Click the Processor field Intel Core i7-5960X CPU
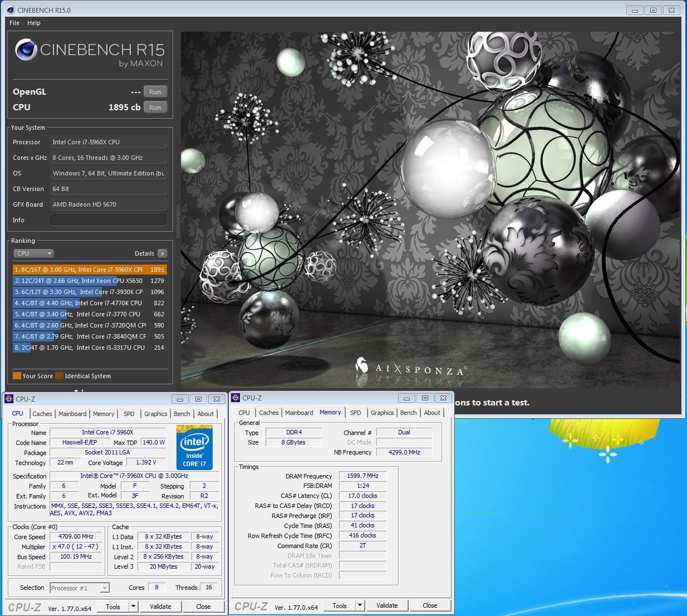This screenshot has width=687, height=616. tap(109, 142)
